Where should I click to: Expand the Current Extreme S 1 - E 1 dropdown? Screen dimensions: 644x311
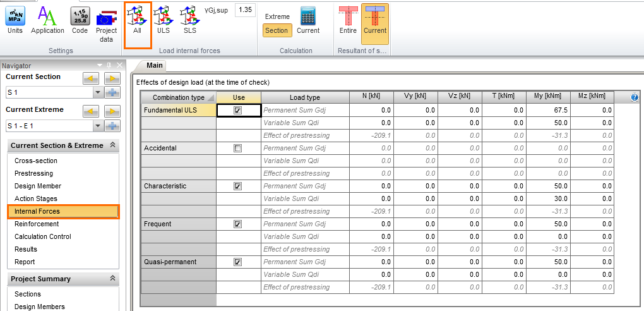pyautogui.click(x=97, y=126)
